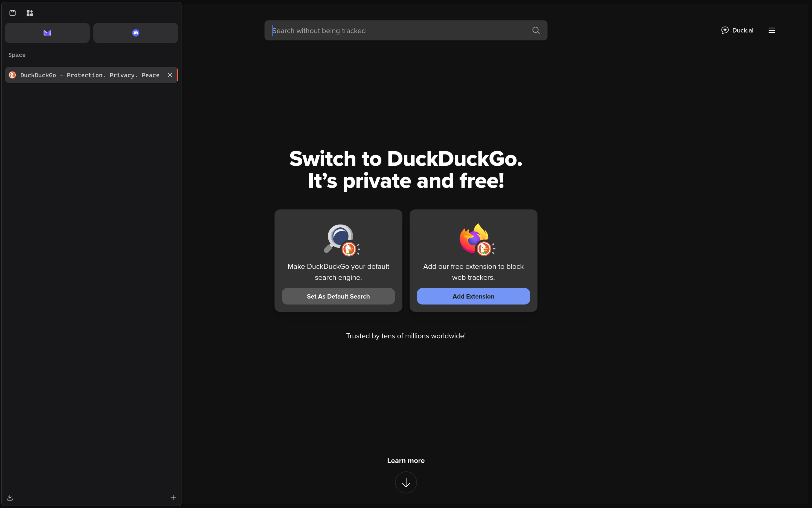Screen dimensions: 812x508
Task: Select 'Make DuckDuckGo your default search engine.' text
Action: click(x=338, y=272)
